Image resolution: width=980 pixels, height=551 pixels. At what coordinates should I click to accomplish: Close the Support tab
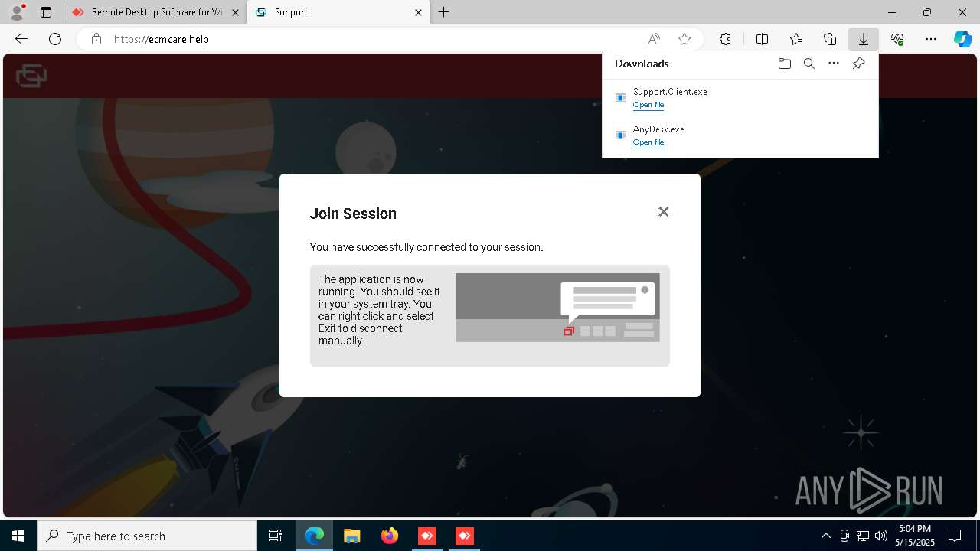click(418, 12)
